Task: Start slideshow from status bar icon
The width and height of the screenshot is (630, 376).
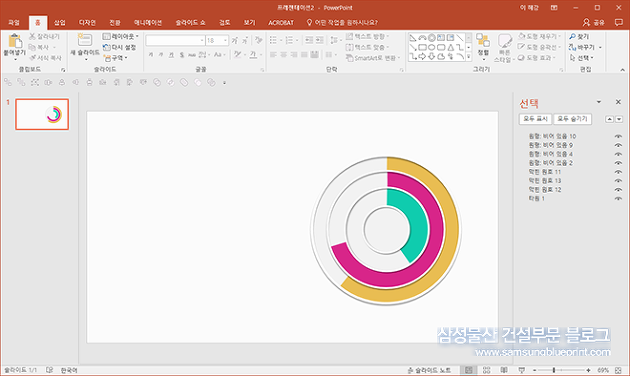Action: (522, 370)
